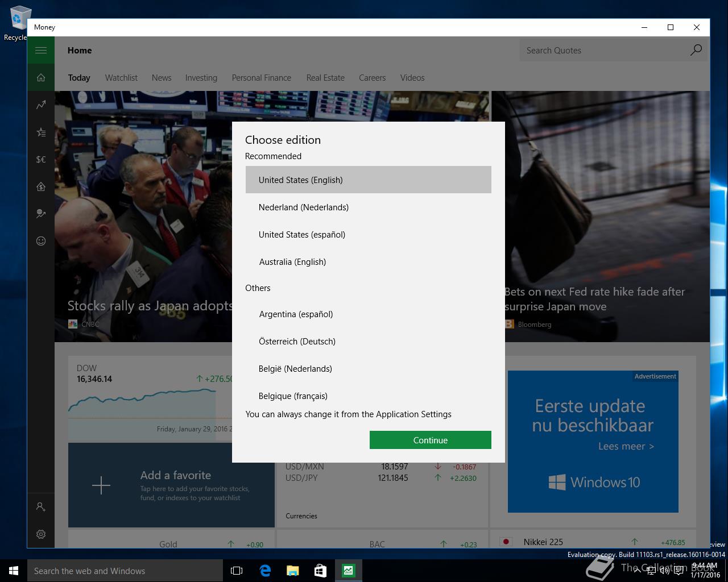Go to Home via sidebar house icon

pyautogui.click(x=41, y=78)
